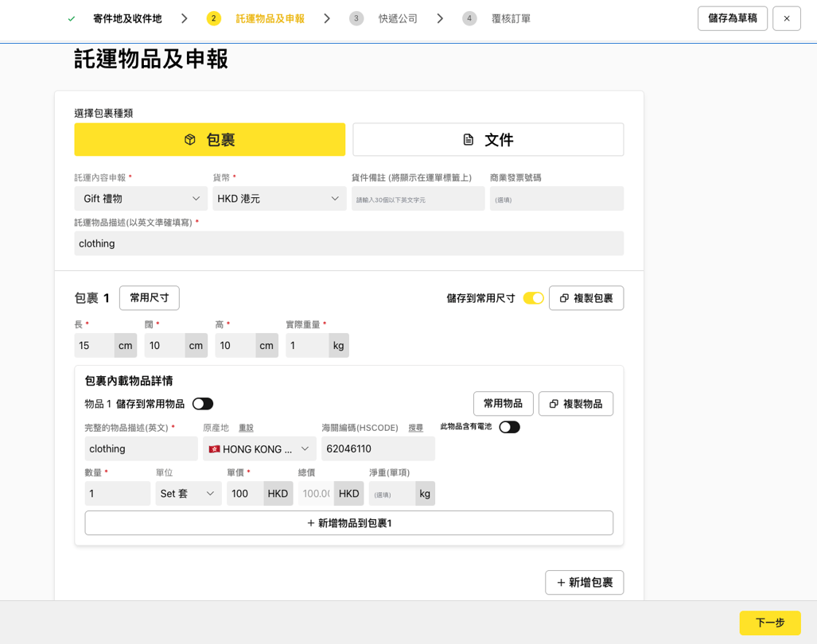This screenshot has width=817, height=644.
Task: Click 新增包裹 to add parcel
Action: click(x=584, y=583)
